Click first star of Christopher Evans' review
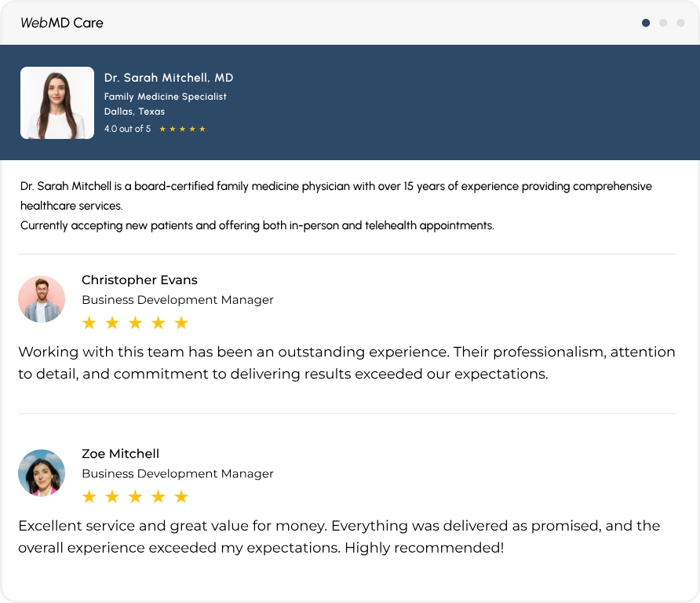This screenshot has width=700, height=603. pyautogui.click(x=89, y=323)
